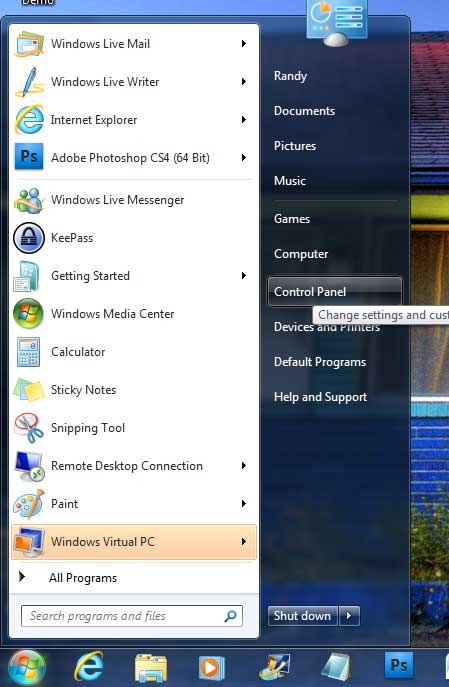
Task: Open Control Panel
Action: pyautogui.click(x=335, y=291)
